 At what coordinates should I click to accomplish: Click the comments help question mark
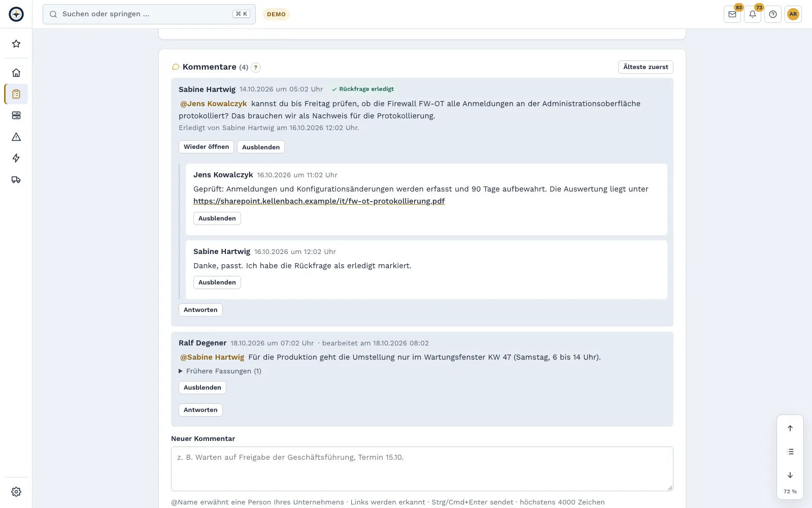click(x=256, y=67)
